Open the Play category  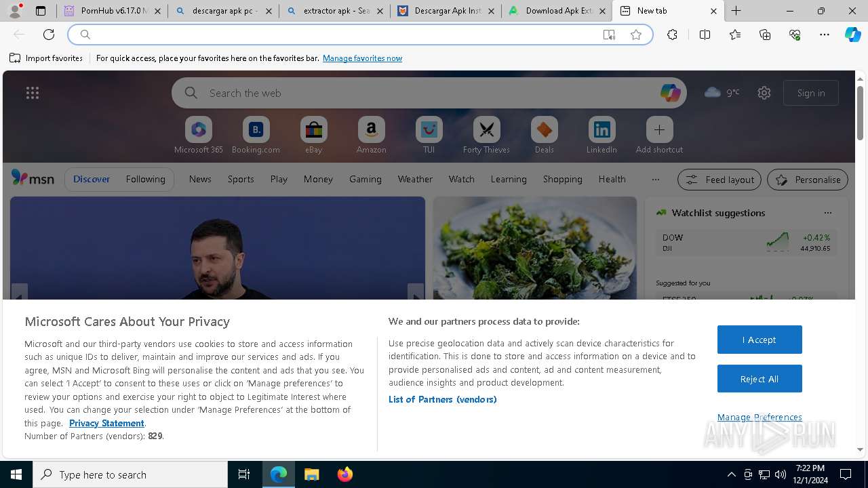coord(279,179)
